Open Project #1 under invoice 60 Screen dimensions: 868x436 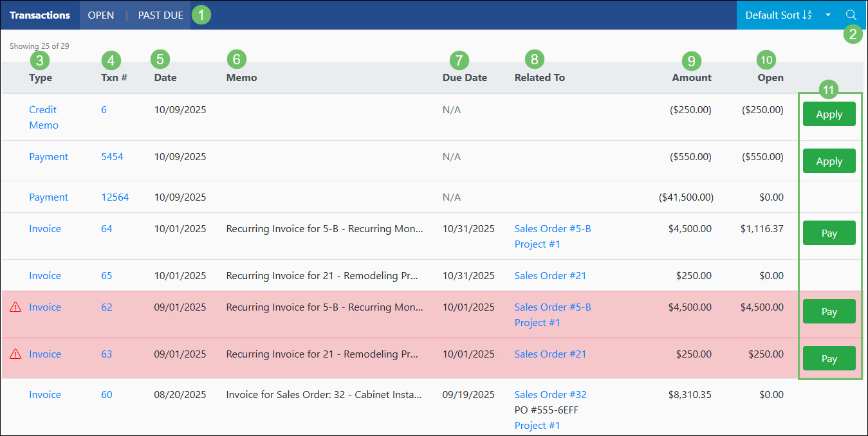point(537,425)
